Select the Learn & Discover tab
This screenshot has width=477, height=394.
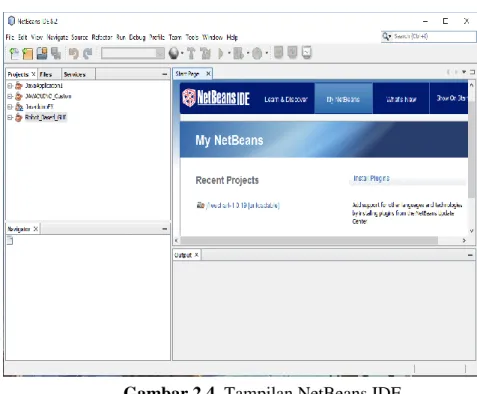tap(286, 99)
